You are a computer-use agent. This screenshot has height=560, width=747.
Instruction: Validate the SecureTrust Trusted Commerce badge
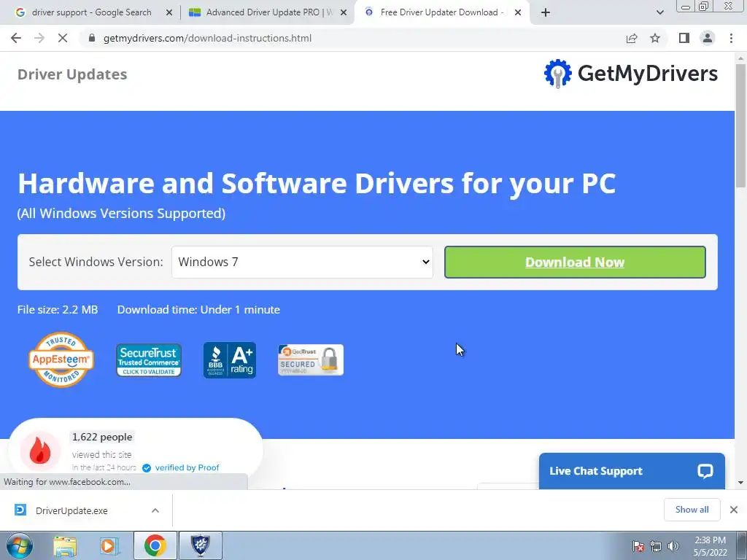click(x=149, y=360)
